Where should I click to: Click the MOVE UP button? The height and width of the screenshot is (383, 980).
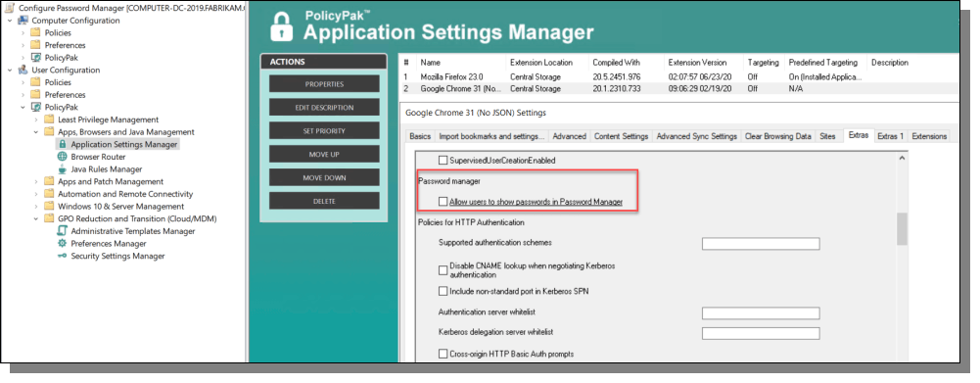324,154
